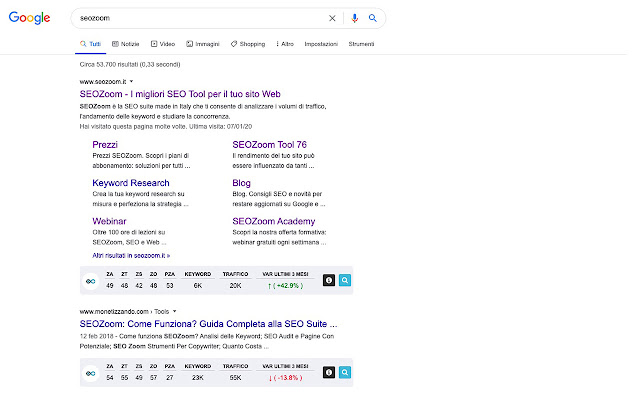Open result SEOZoom - I migliori SEO Tool
640x400 pixels.
(180, 94)
